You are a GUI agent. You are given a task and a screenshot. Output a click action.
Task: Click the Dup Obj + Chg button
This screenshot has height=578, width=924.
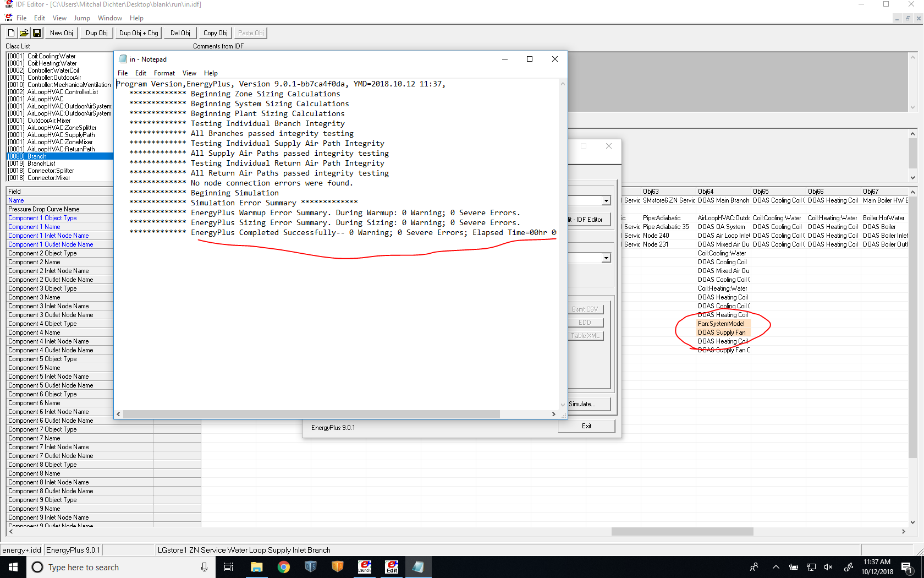[x=139, y=33]
